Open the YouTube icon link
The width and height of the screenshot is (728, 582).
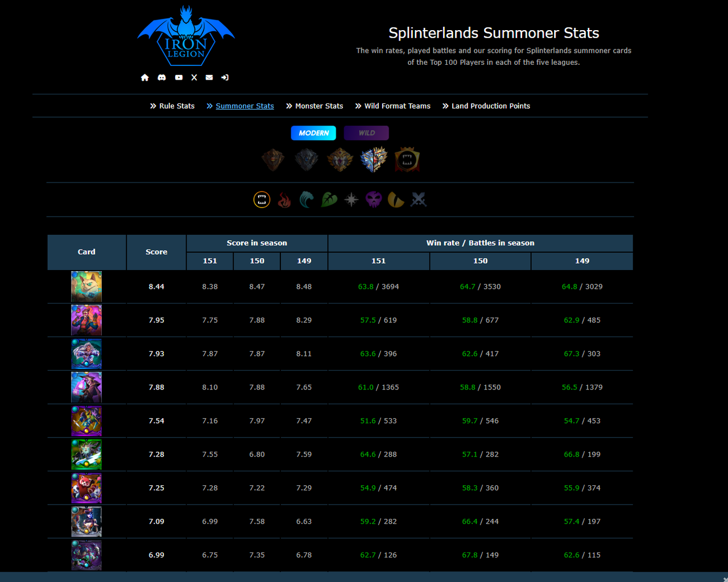pos(179,77)
